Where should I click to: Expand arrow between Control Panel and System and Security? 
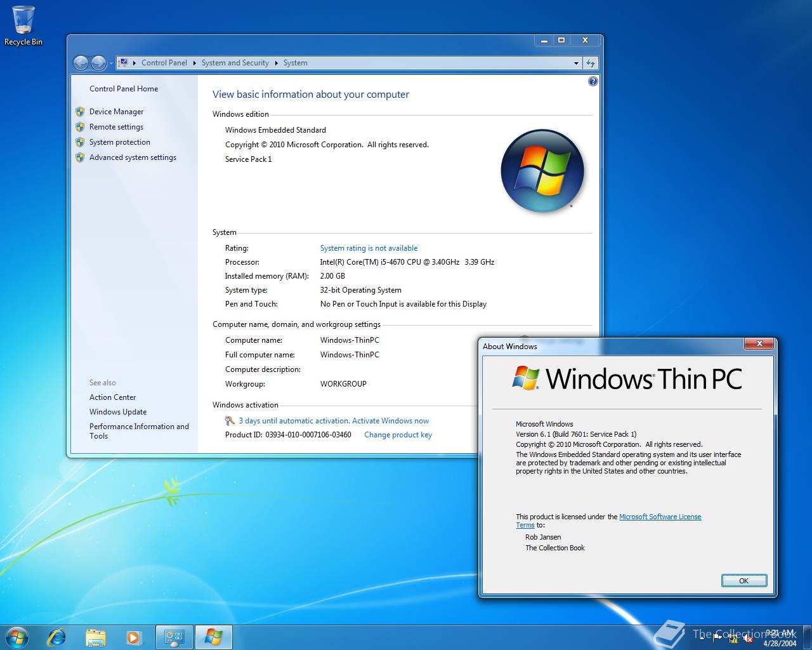click(194, 63)
